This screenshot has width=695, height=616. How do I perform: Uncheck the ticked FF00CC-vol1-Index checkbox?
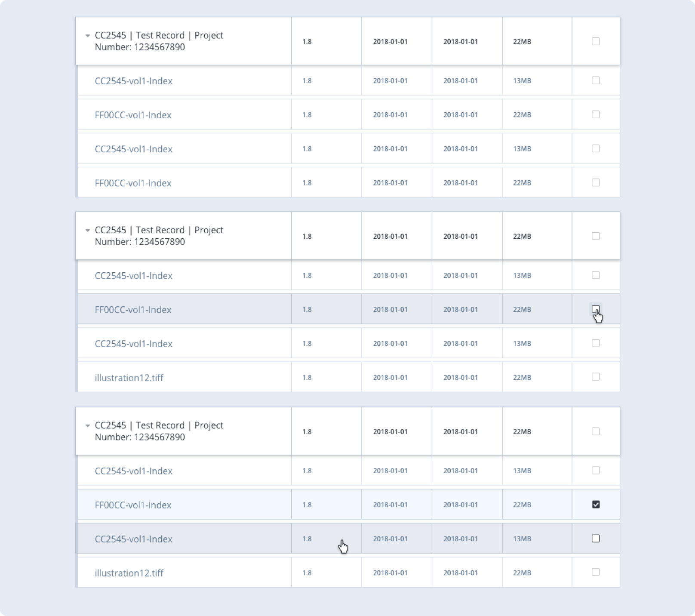pos(596,504)
